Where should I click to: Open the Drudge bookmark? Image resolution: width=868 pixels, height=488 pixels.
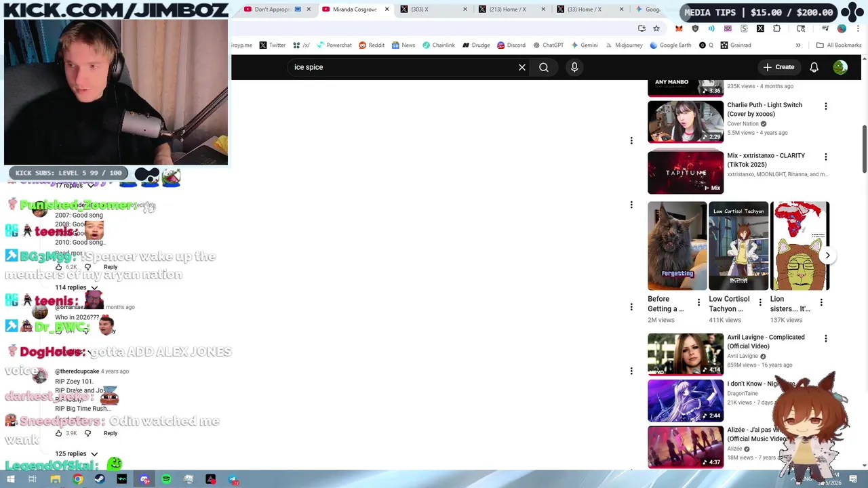click(x=476, y=45)
